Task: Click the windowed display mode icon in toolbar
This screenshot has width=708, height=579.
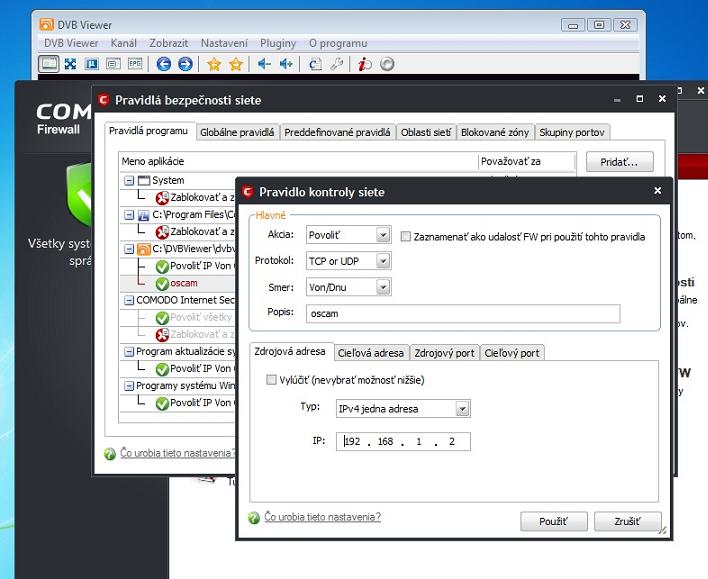Action: pos(48,64)
